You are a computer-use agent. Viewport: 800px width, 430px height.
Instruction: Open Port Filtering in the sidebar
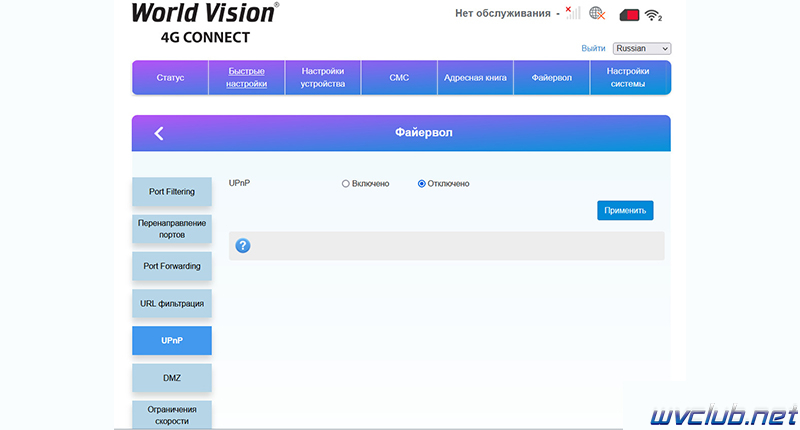click(172, 192)
